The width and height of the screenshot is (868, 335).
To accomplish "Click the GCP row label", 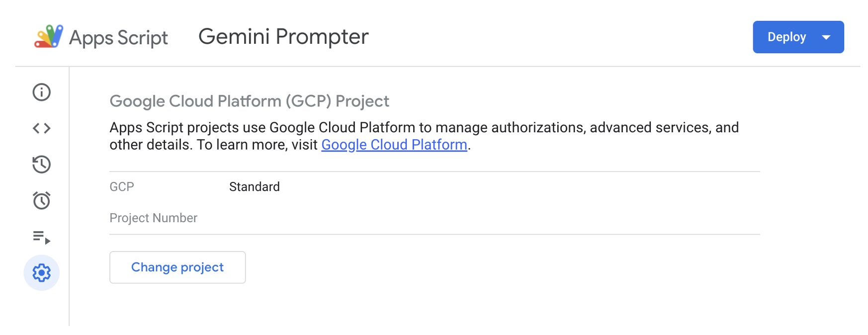I will (122, 187).
